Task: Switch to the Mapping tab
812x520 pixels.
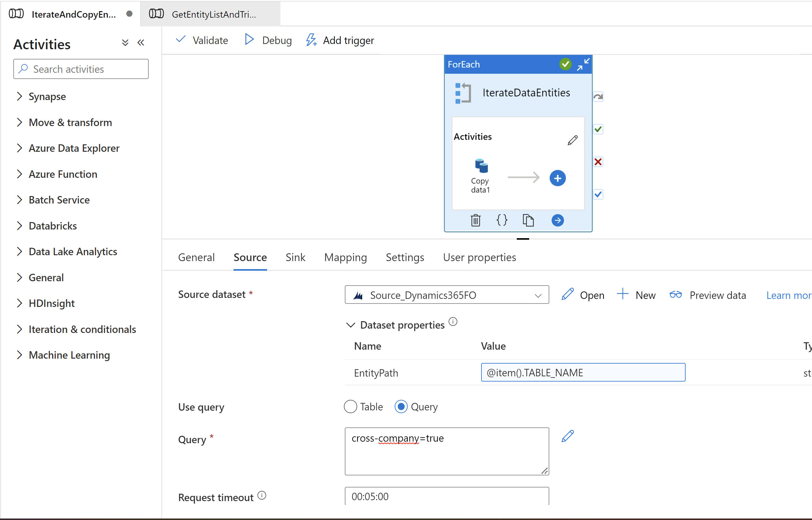Action: (x=345, y=257)
